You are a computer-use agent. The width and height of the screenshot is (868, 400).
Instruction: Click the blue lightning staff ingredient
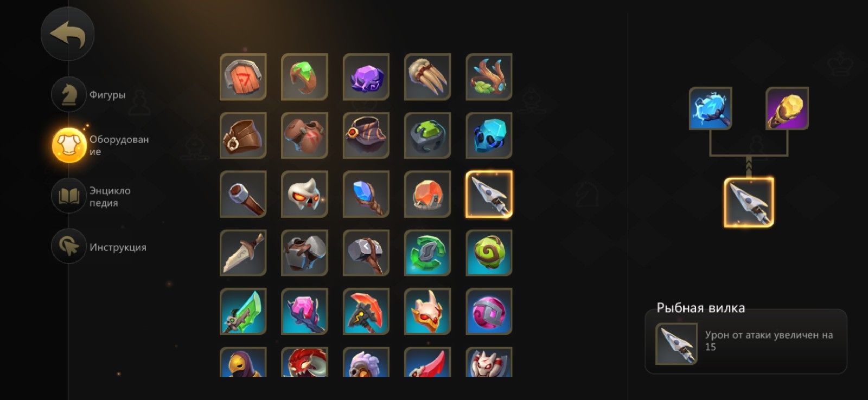click(711, 108)
